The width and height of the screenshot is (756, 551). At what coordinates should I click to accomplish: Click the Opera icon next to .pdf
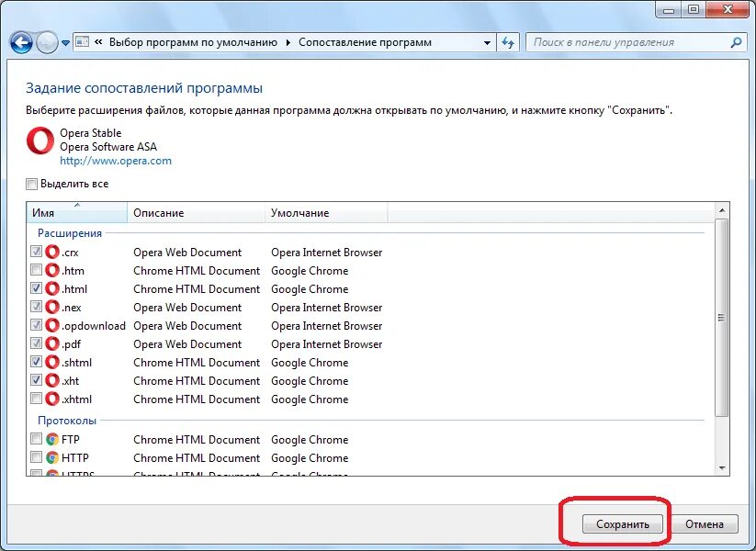pos(52,343)
